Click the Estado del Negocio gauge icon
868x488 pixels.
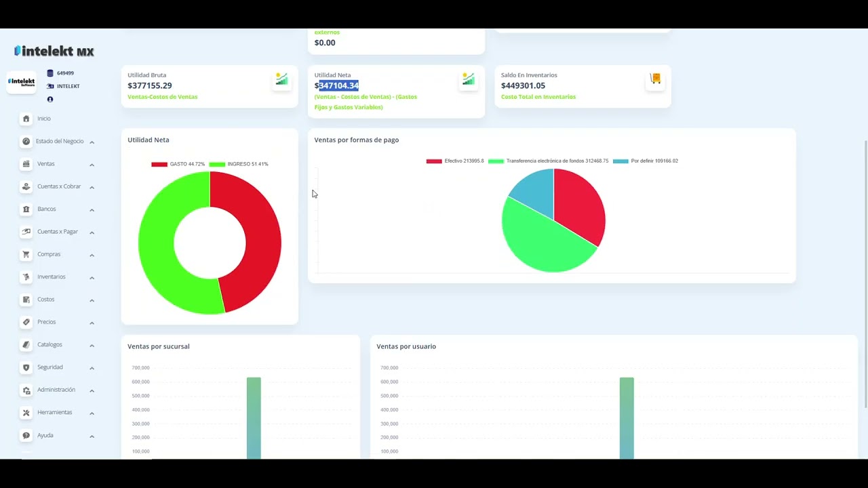pos(26,141)
